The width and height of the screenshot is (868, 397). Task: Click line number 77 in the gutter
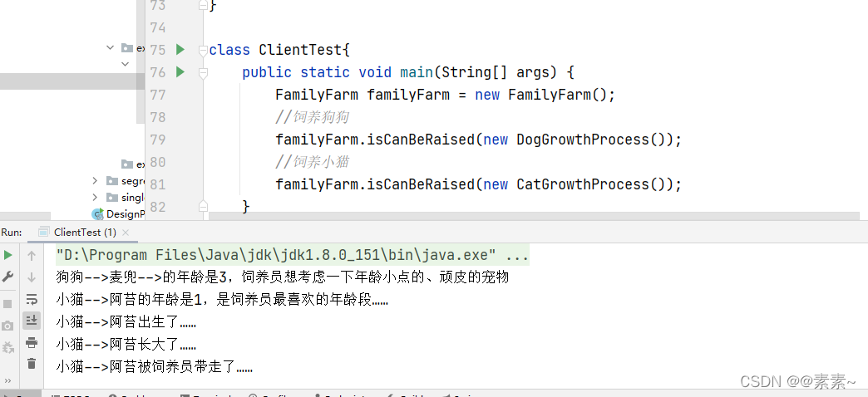click(158, 96)
